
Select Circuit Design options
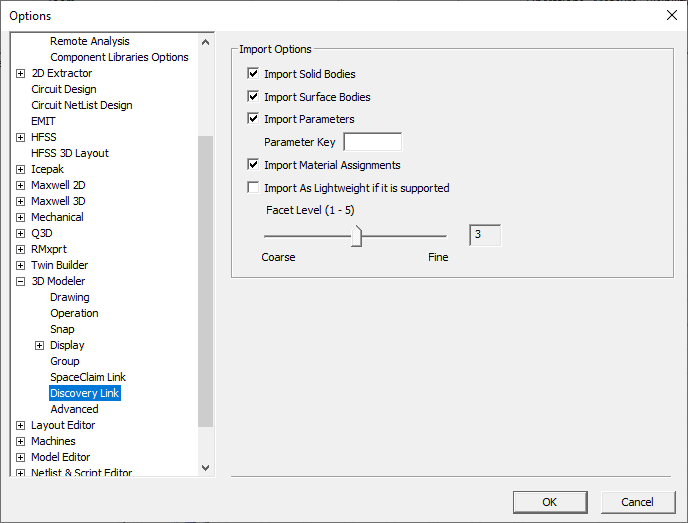tap(64, 89)
